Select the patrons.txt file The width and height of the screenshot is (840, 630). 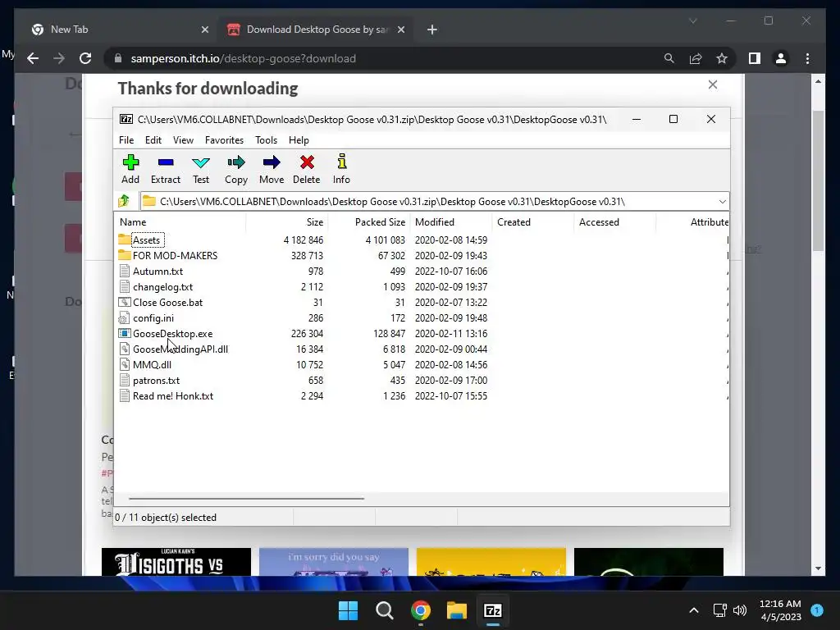pos(149,380)
